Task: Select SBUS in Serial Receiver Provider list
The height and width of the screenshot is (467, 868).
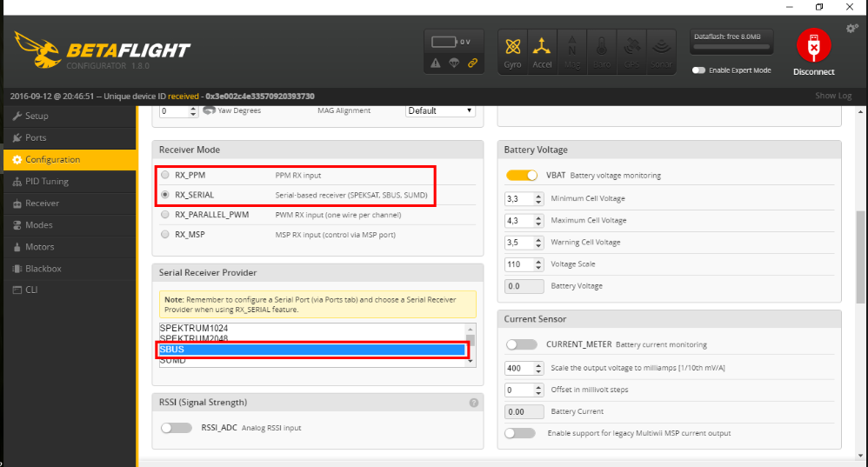Action: click(x=311, y=350)
